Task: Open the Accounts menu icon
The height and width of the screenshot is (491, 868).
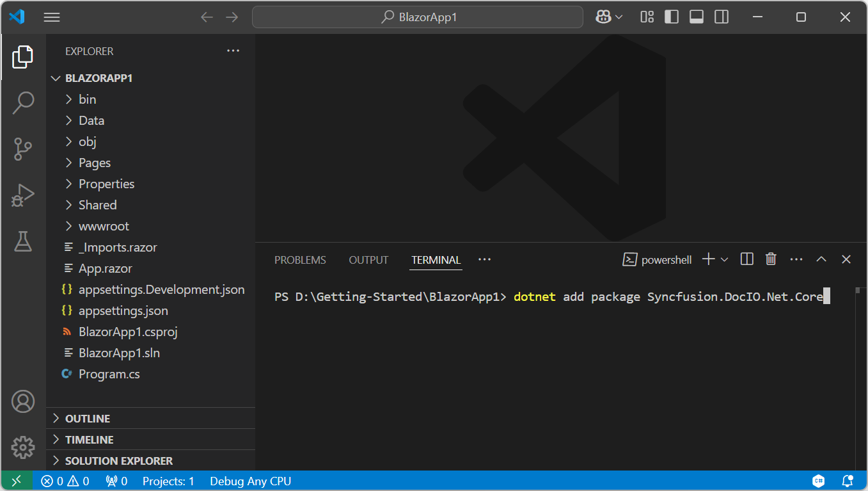Action: (23, 401)
